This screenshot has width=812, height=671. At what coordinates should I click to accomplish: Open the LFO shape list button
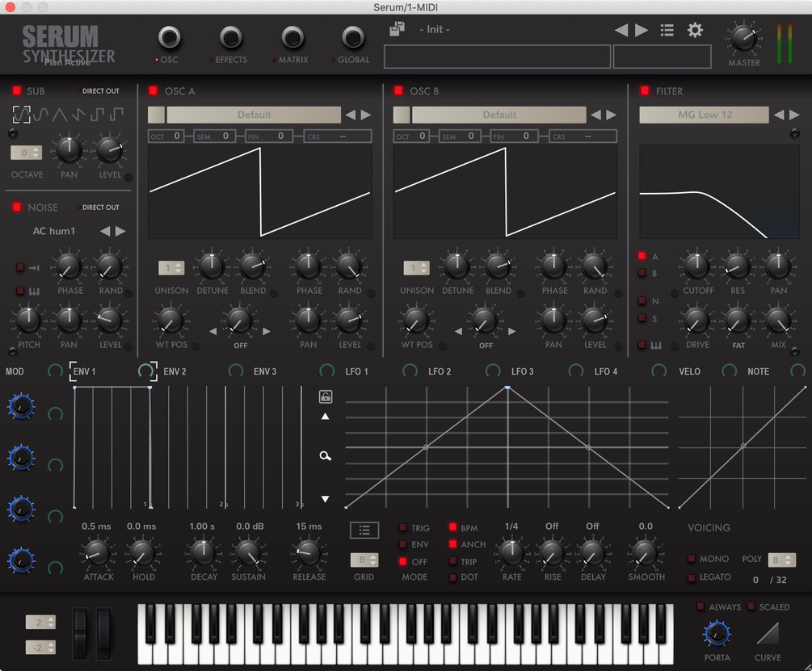(x=364, y=530)
